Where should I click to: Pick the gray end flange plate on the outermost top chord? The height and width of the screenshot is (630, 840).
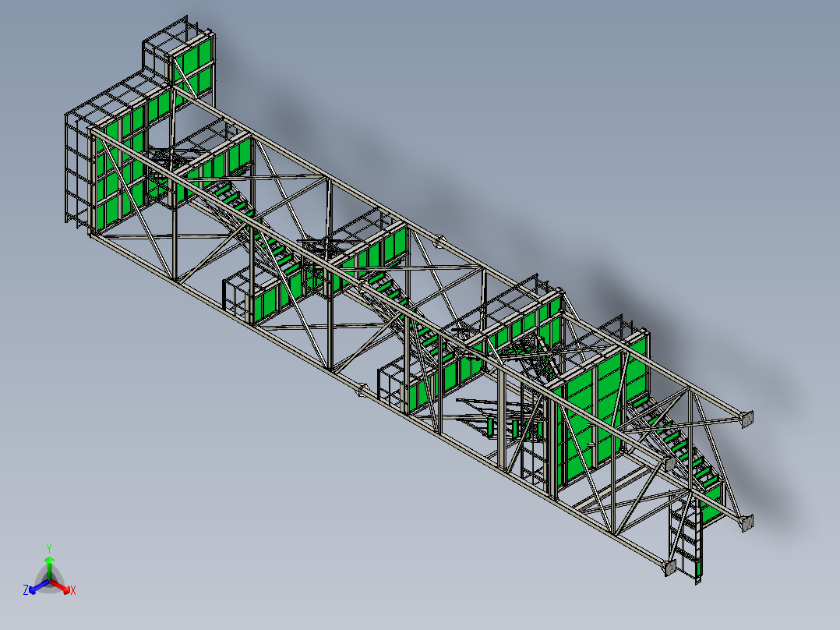point(746,419)
